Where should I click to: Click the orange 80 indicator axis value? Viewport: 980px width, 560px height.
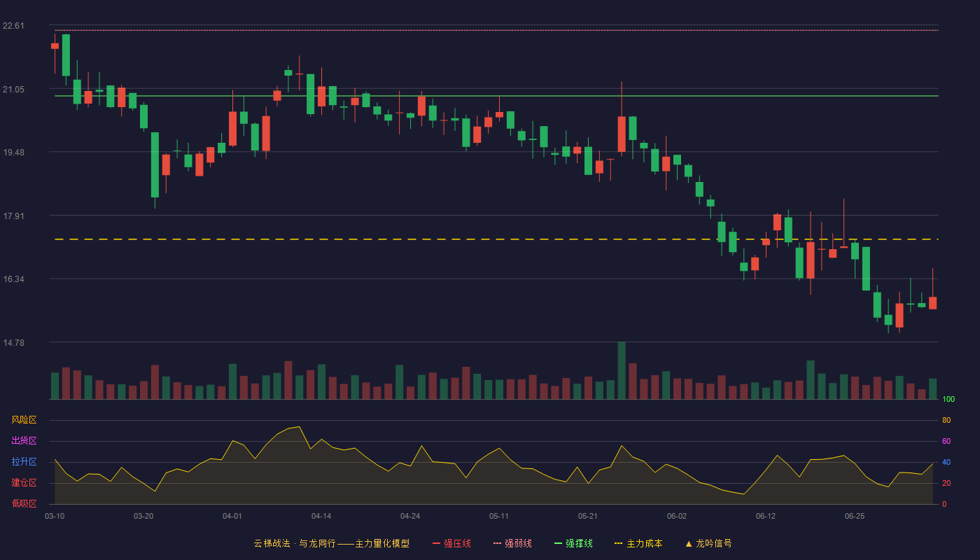tap(946, 421)
